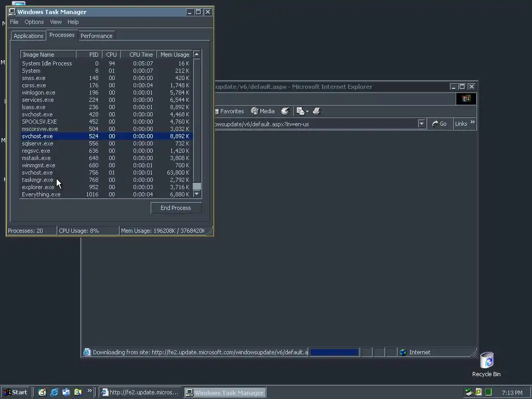Click the process list scroll up arrow
This screenshot has width=532, height=399.
click(x=197, y=54)
